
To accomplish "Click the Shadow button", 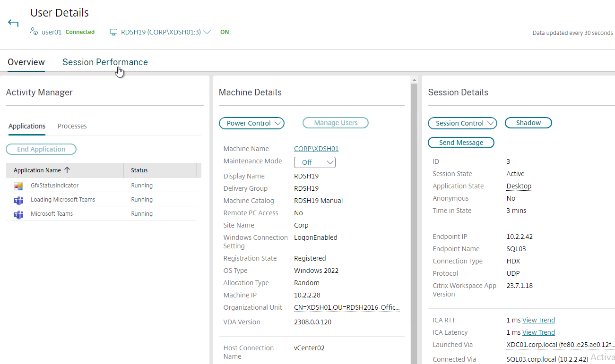I will (528, 123).
